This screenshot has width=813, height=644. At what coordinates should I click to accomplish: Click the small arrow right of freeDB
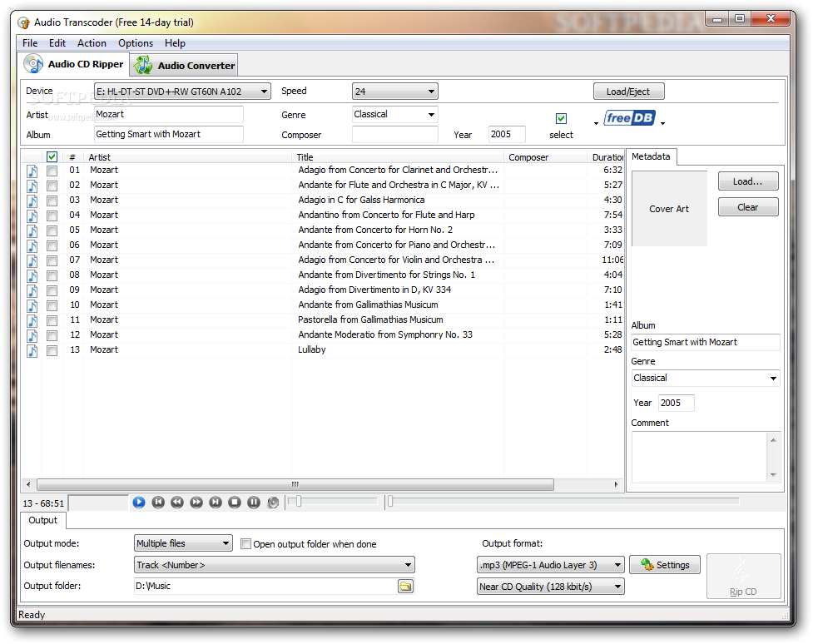[x=662, y=123]
